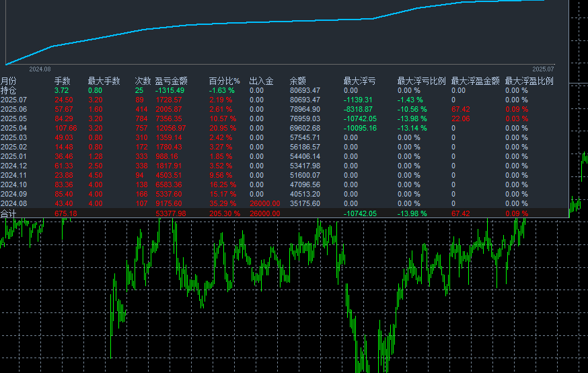Click deposit 26000.00 in the 合计 row
The image size is (588, 373).
pyautogui.click(x=265, y=213)
